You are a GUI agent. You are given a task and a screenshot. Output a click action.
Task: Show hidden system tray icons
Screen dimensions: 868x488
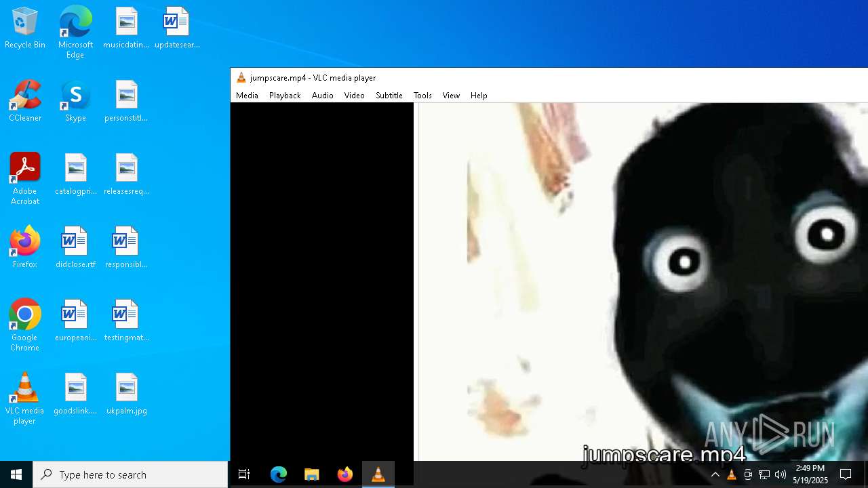point(715,474)
